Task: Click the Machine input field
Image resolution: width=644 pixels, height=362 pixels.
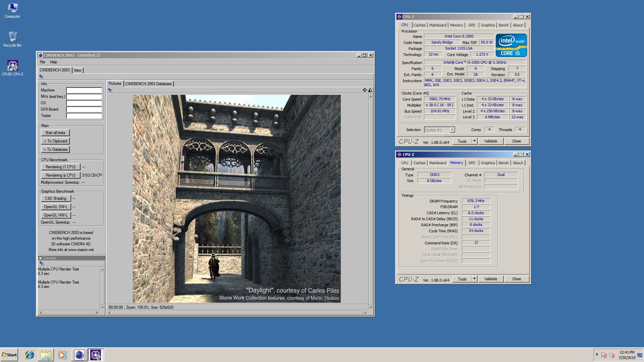Action: point(84,90)
